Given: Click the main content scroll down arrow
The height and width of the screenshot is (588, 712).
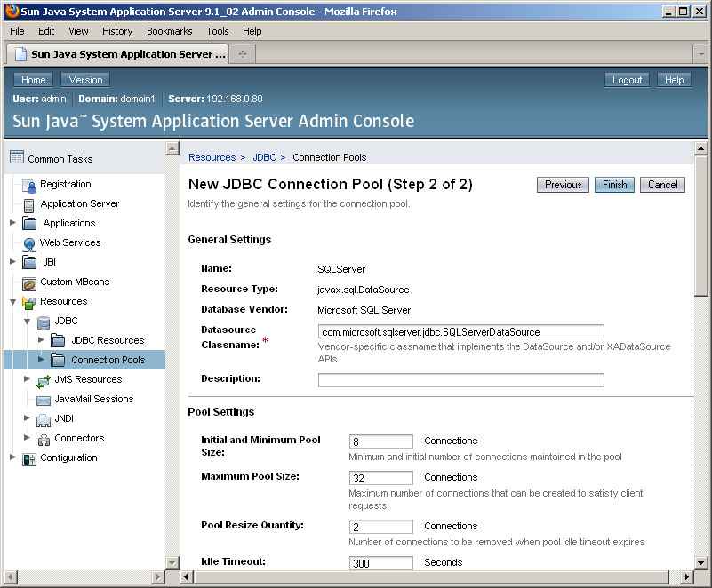Looking at the screenshot, I should [701, 563].
